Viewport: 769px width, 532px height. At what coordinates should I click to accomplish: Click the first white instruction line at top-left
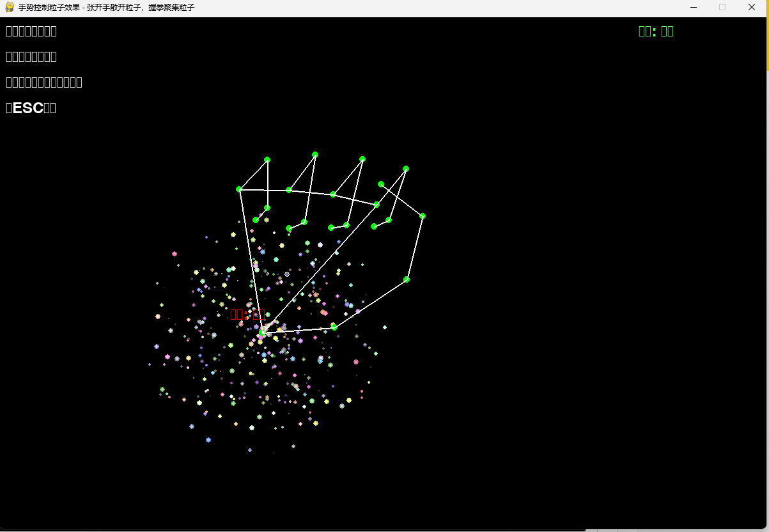31,31
